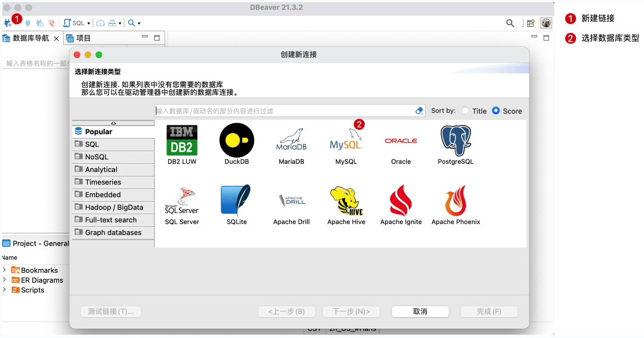Select the Title sort radio button

pos(465,111)
